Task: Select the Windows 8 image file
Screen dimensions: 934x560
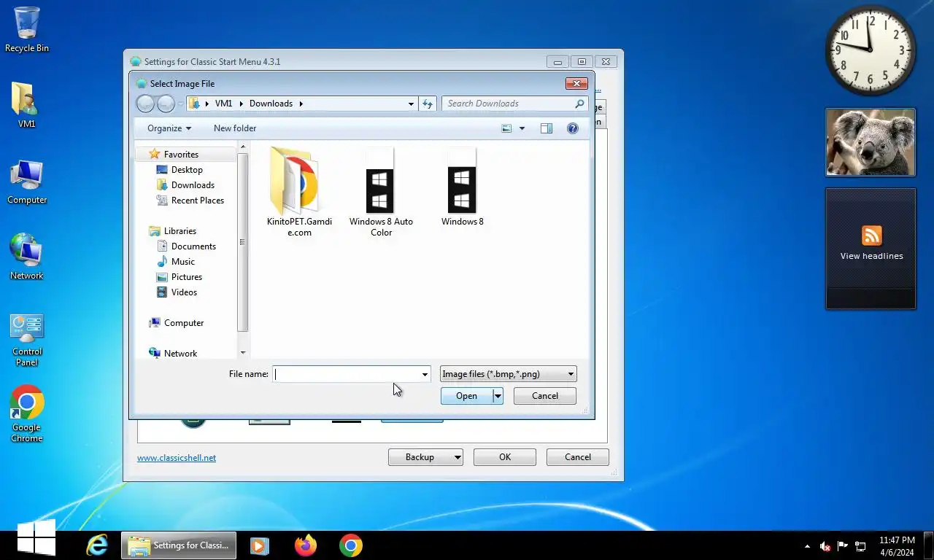Action: click(x=462, y=187)
